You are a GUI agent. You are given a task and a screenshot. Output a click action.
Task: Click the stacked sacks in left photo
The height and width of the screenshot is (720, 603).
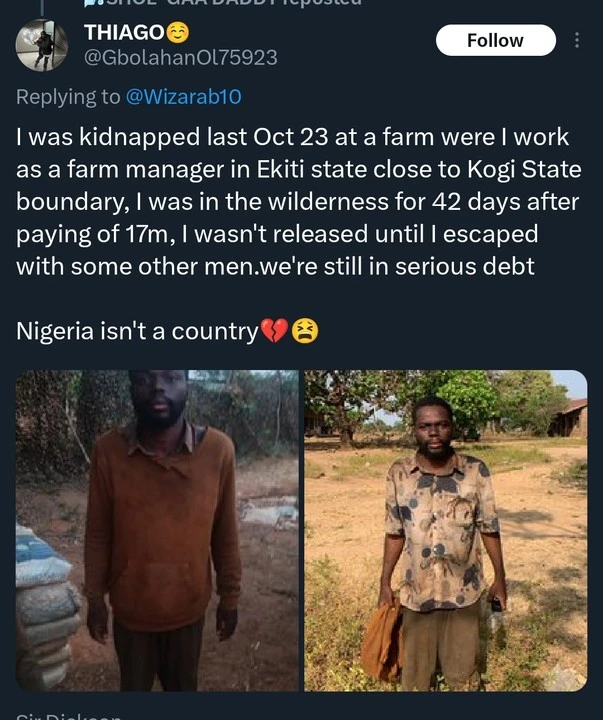tap(46, 610)
